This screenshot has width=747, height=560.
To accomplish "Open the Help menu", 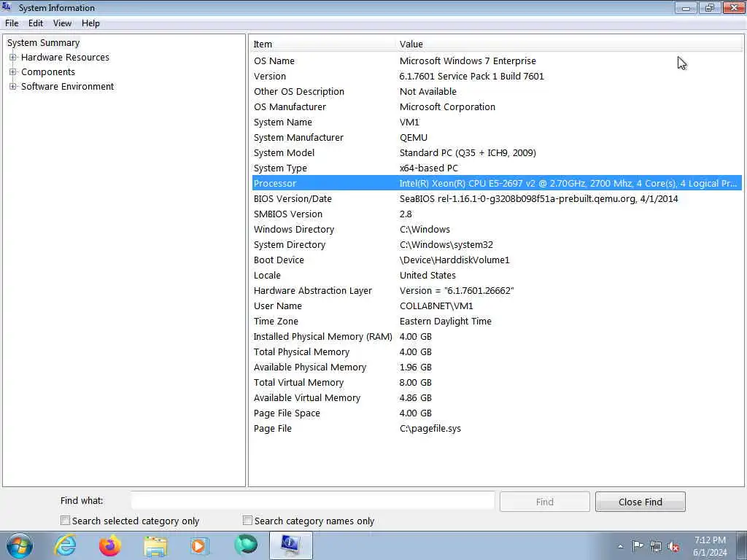I will pyautogui.click(x=90, y=23).
